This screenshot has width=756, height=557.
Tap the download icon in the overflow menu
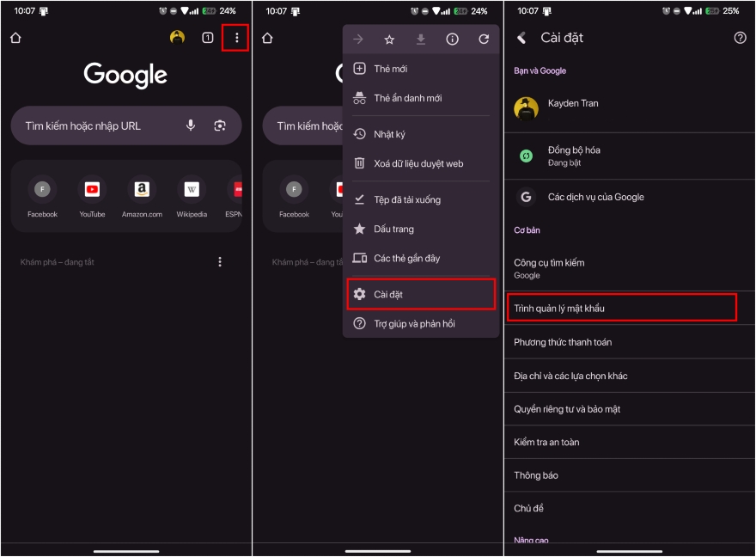(421, 39)
